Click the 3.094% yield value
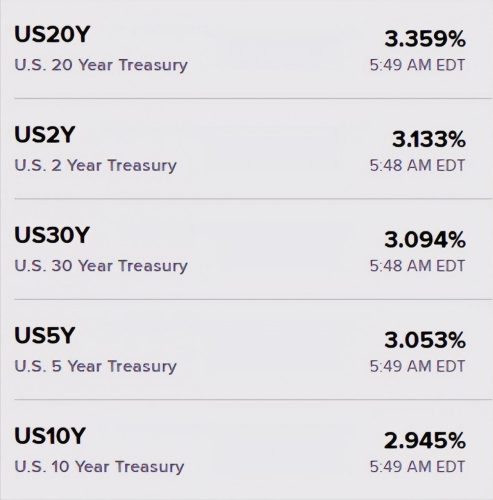493x500 pixels. [x=425, y=240]
